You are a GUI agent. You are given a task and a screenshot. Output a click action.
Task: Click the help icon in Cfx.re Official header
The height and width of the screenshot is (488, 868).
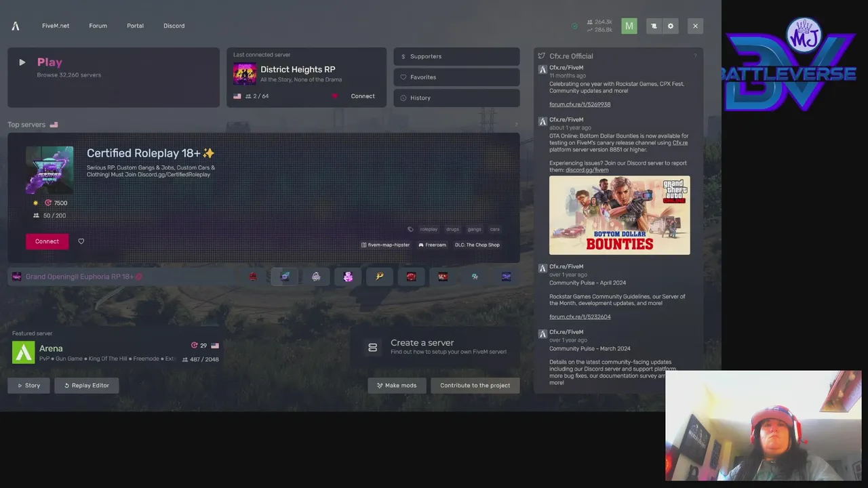click(695, 56)
